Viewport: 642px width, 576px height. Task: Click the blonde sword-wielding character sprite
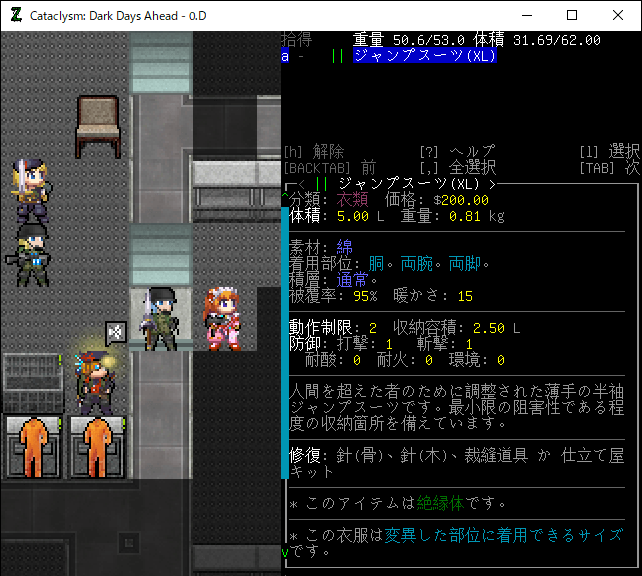[x=32, y=190]
